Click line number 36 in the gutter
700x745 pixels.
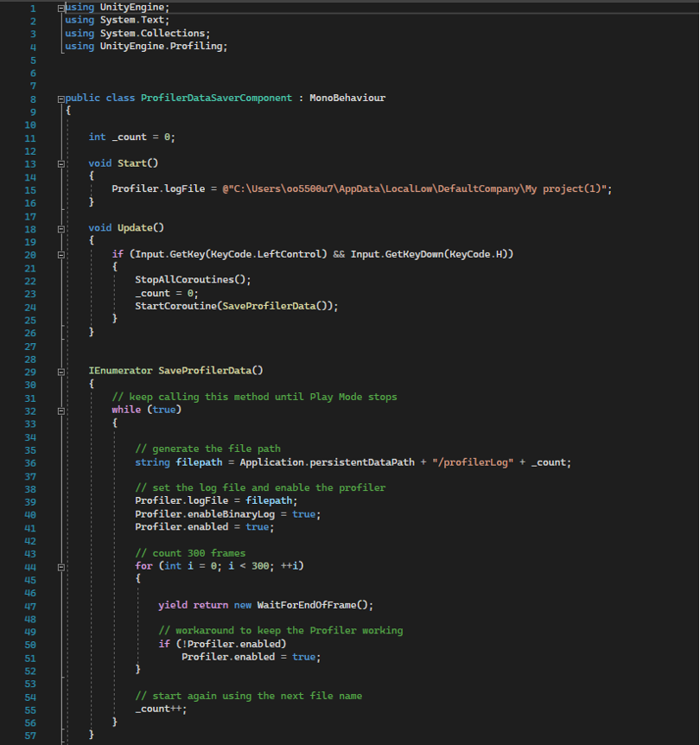pos(30,462)
